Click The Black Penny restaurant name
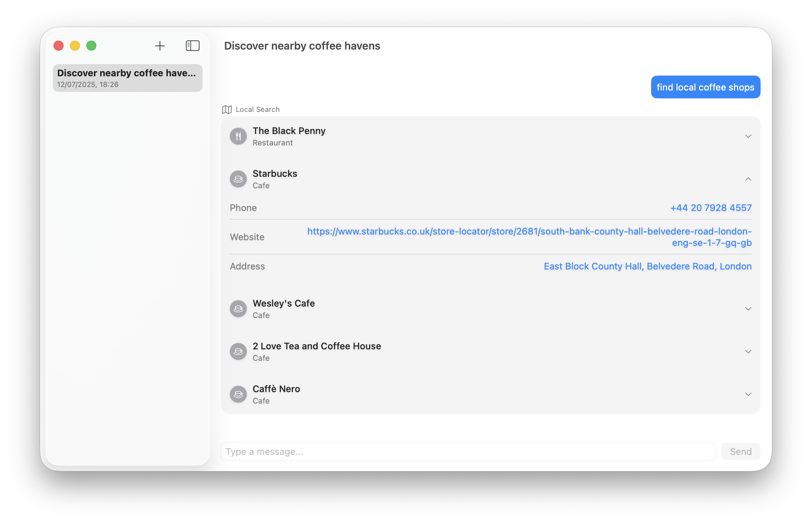Image resolution: width=812 pixels, height=524 pixels. point(289,131)
